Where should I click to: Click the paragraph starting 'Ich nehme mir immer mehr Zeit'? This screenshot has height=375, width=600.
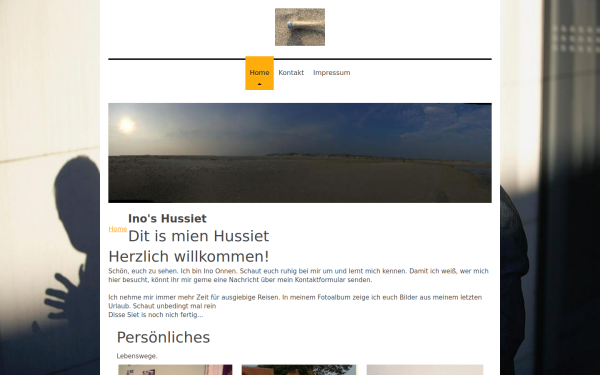(x=295, y=302)
